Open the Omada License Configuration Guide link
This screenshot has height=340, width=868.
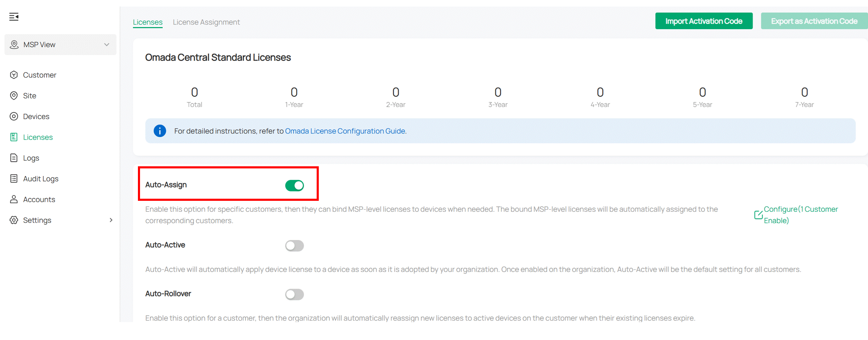tap(345, 131)
